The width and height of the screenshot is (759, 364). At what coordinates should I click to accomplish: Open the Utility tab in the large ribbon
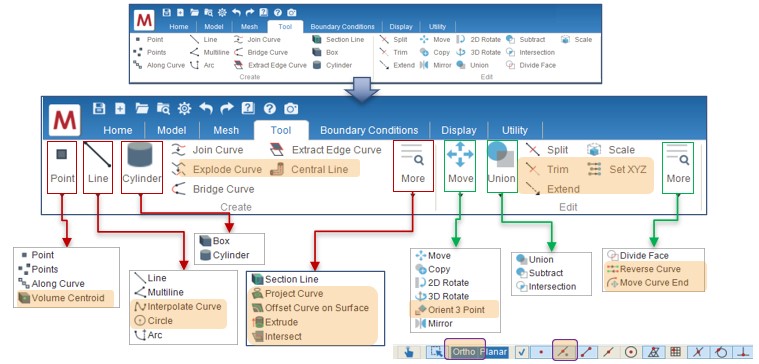click(x=515, y=130)
